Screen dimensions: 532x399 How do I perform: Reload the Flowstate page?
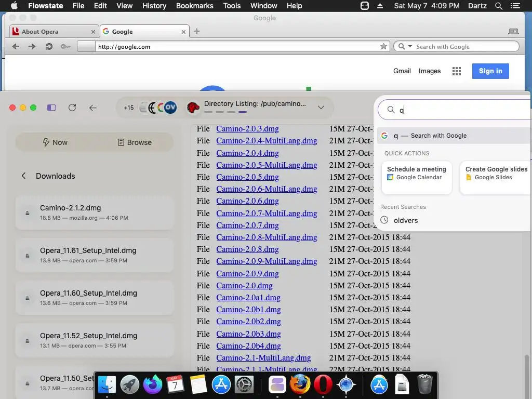72,108
